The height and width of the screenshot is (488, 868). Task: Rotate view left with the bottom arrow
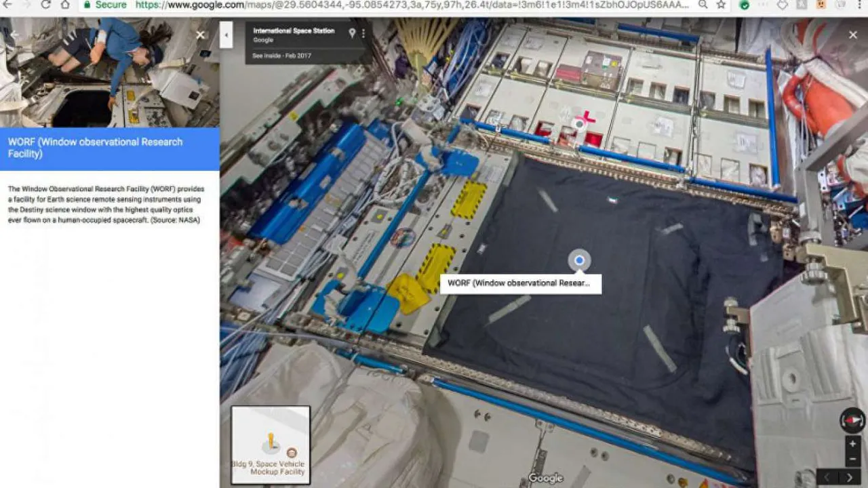(826, 477)
